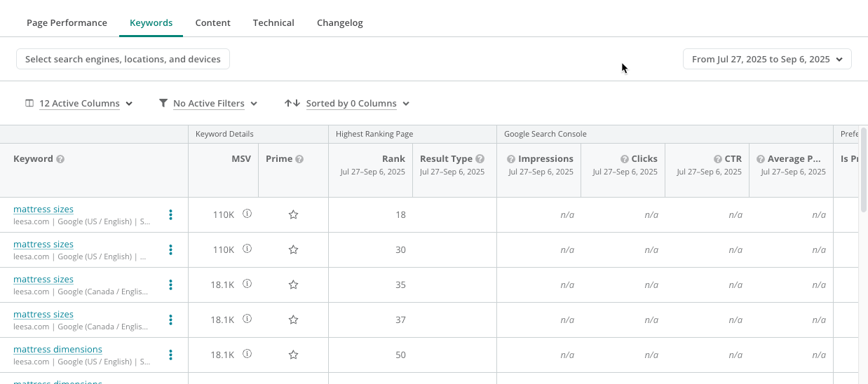The image size is (868, 384).
Task: Mark rank 18 keyword as Prime
Action: (x=293, y=214)
